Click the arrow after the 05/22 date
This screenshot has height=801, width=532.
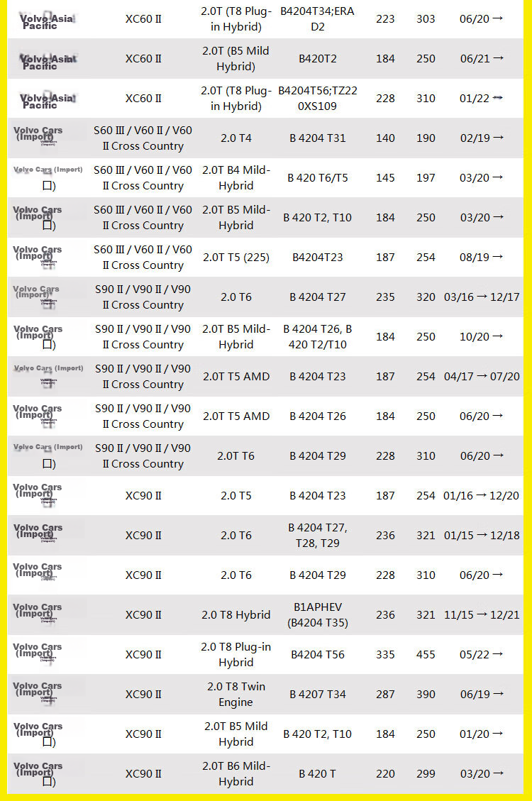pyautogui.click(x=498, y=654)
